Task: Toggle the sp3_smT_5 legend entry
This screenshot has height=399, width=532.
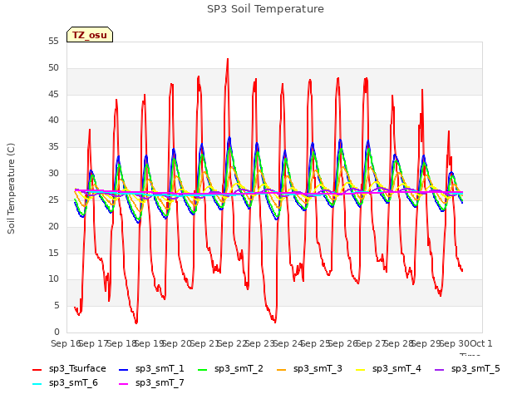Action: click(x=467, y=368)
